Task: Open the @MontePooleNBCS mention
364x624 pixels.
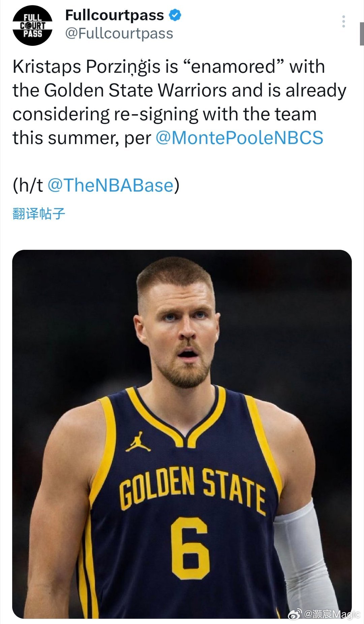Action: (239, 138)
